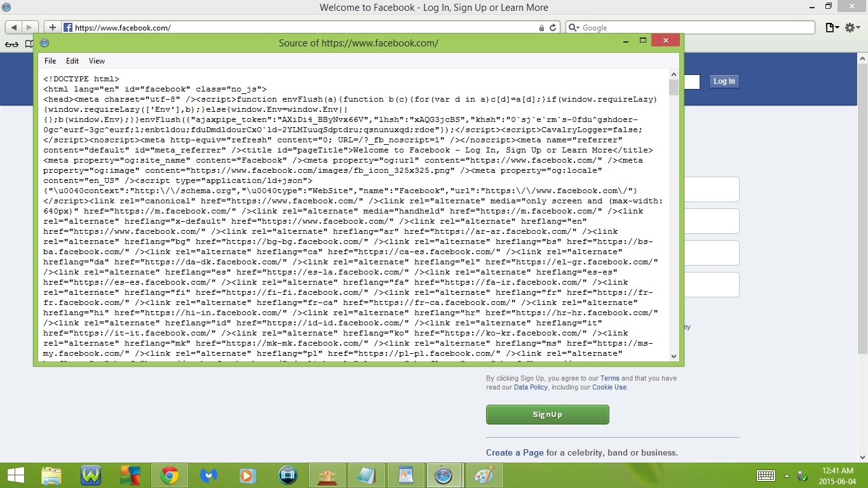
Task: Open File Explorer from taskbar
Action: point(51,475)
